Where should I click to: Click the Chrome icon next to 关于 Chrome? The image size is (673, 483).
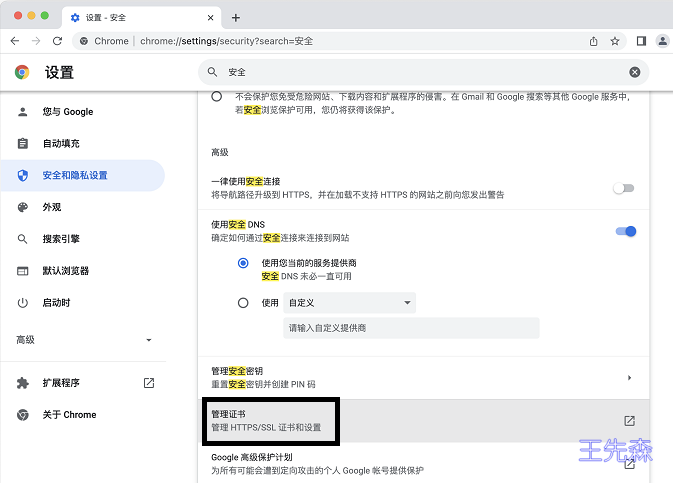pos(22,415)
